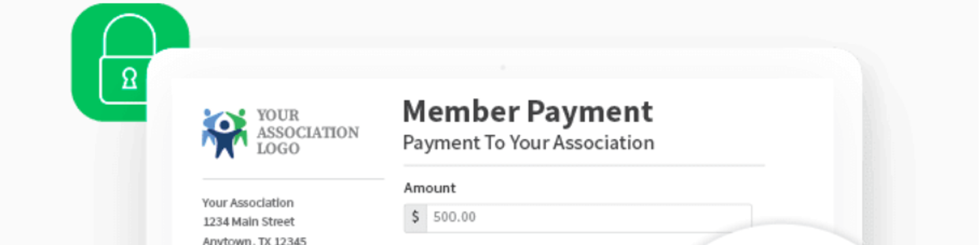Click the Amount field showing 500.00
The image size is (980, 245).
578,217
